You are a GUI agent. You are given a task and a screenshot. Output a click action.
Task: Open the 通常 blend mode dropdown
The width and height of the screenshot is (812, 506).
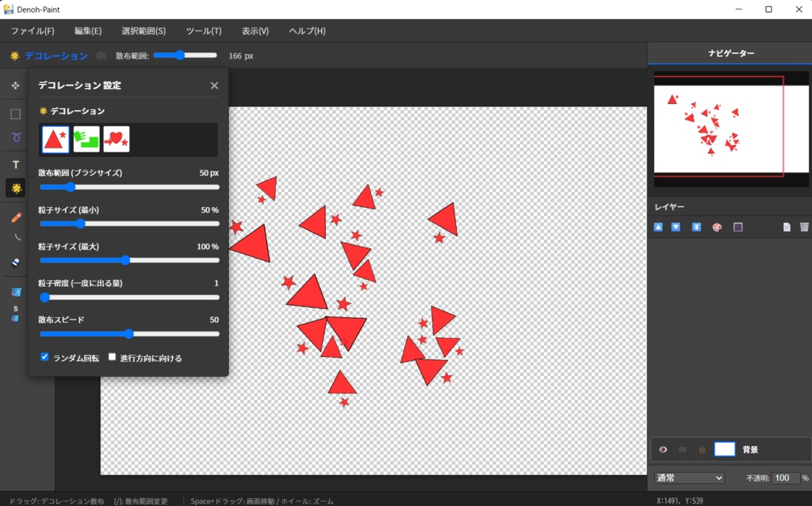[x=689, y=477]
